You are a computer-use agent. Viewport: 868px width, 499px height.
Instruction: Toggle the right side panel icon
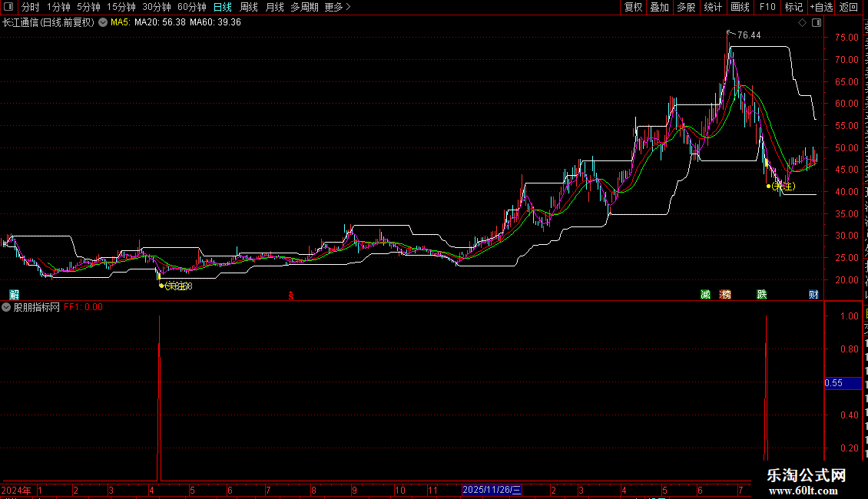coord(817,23)
